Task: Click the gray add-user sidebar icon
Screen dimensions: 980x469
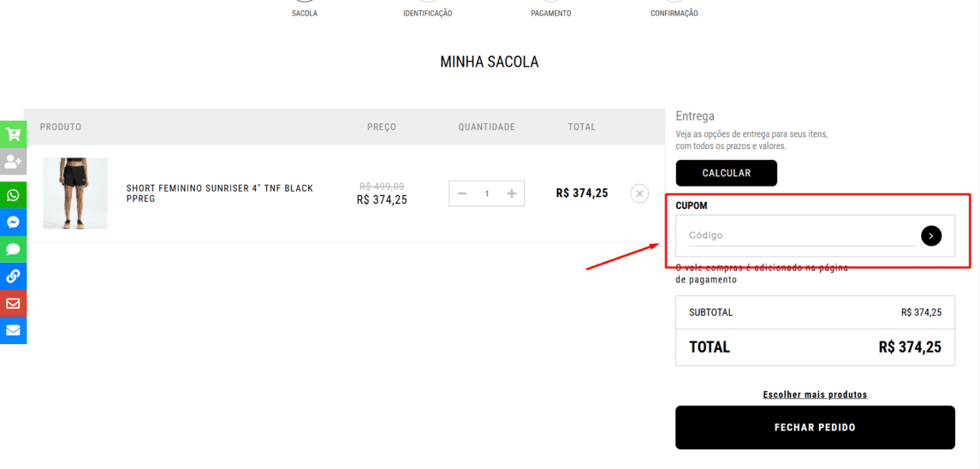Action: click(x=13, y=162)
